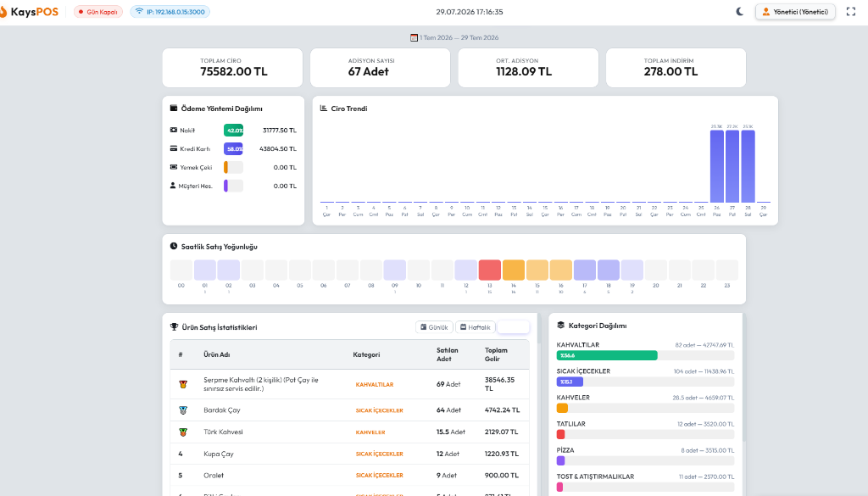Screen dimensions: 868x496
Task: Click the KAHVALTILAR category tag in table
Action: tap(374, 384)
